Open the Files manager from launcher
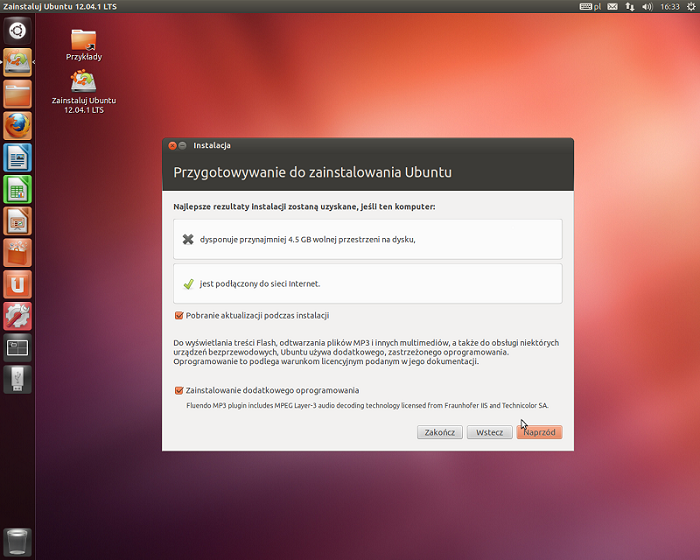This screenshot has width=700, height=560. click(17, 94)
